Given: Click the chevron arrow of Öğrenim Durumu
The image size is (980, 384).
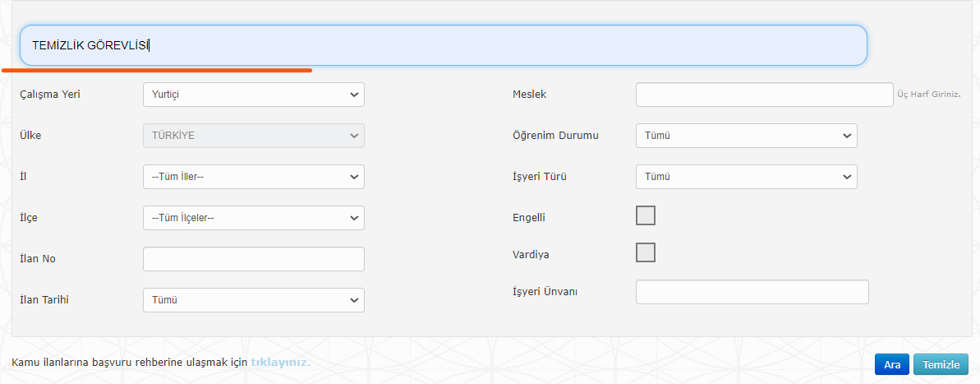Looking at the screenshot, I should 847,136.
